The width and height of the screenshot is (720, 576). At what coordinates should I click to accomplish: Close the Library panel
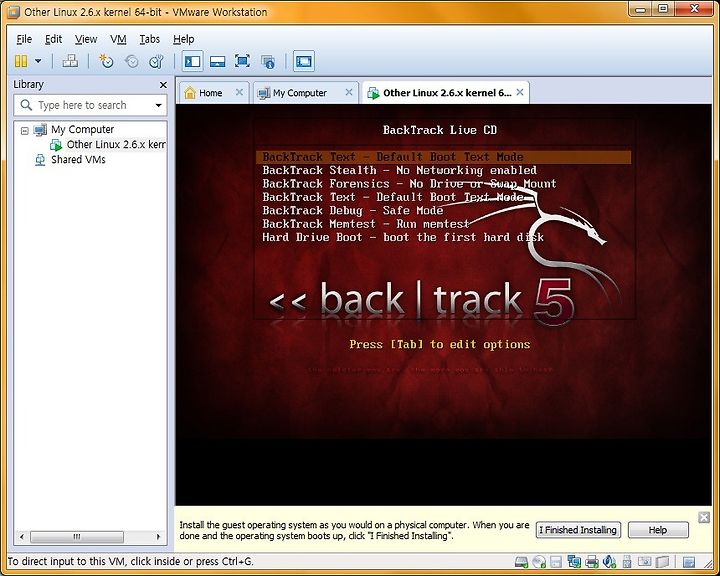point(163,85)
